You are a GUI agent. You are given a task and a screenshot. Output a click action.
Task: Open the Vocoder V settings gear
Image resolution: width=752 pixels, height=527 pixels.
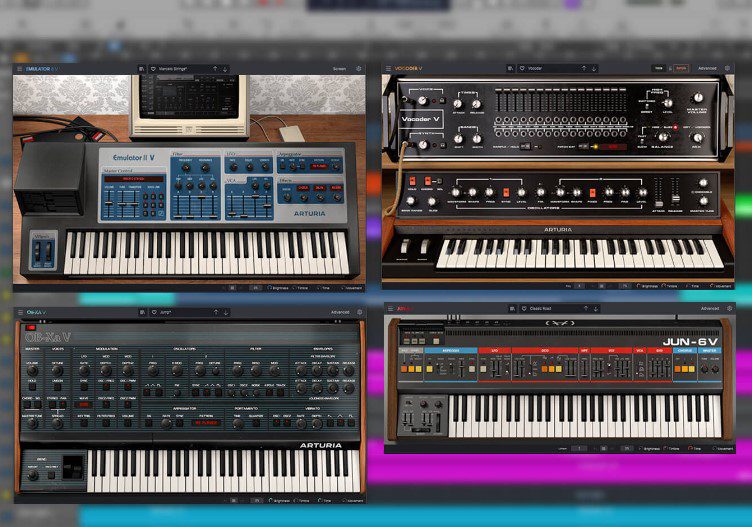pyautogui.click(x=728, y=69)
